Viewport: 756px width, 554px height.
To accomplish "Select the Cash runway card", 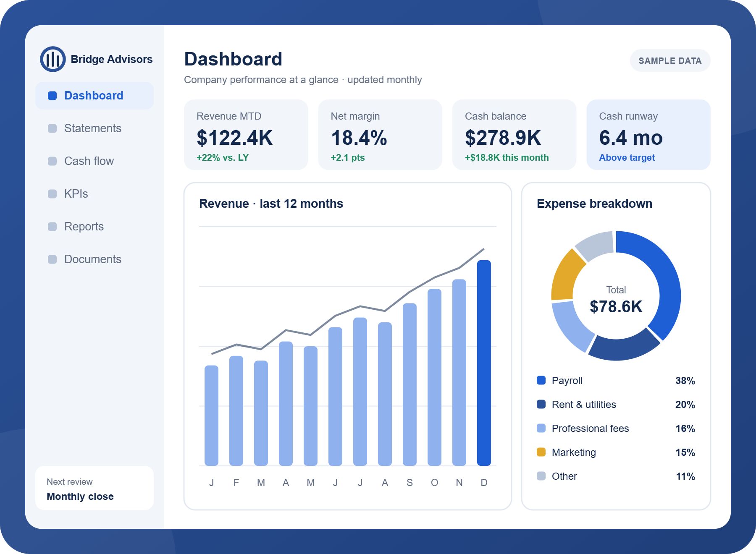I will pos(648,135).
